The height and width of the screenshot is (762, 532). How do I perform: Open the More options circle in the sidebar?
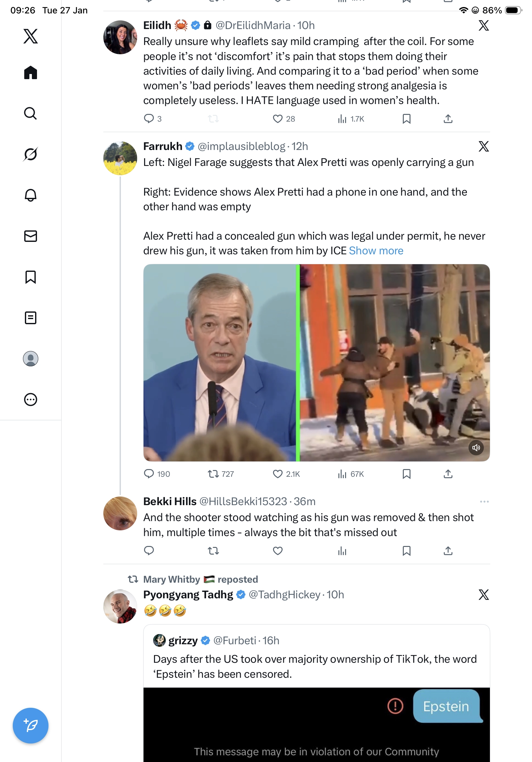pos(31,399)
